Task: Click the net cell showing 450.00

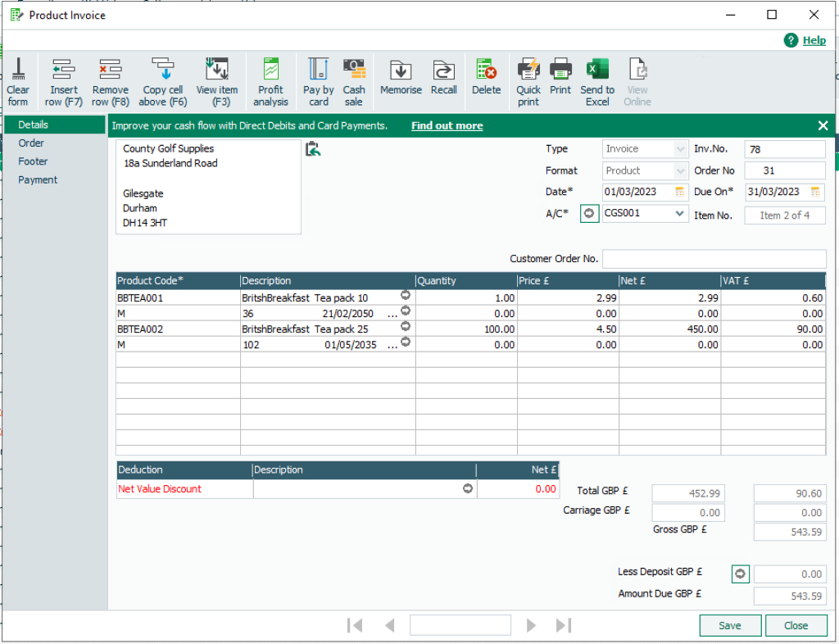Action: pos(669,329)
